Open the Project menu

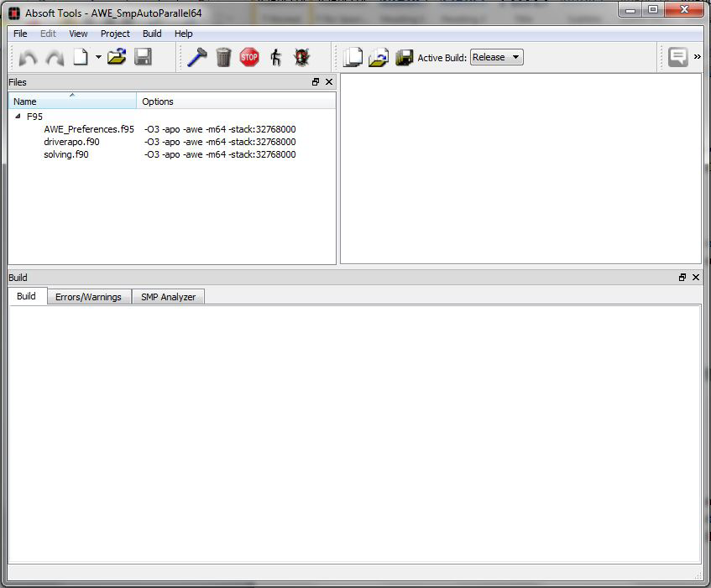pos(115,34)
